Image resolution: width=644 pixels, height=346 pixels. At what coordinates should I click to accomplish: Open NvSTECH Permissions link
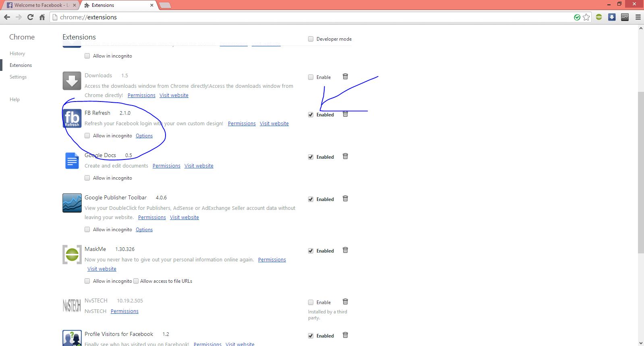(x=124, y=311)
